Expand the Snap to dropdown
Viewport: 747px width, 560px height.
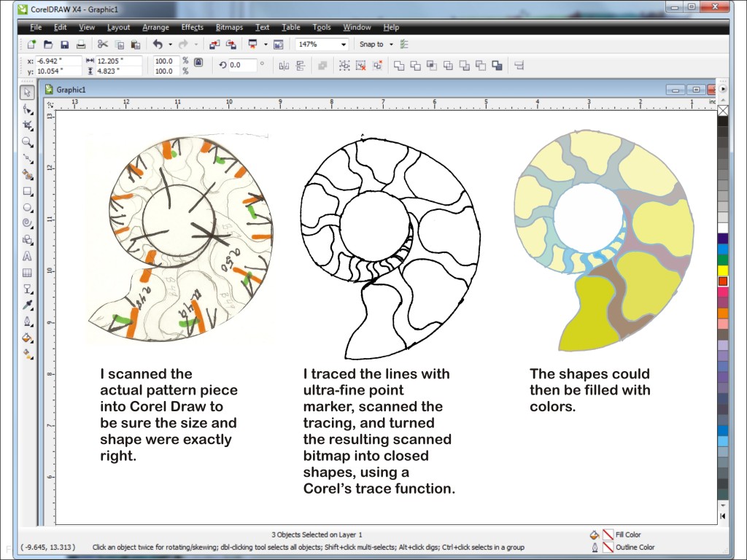pos(391,44)
